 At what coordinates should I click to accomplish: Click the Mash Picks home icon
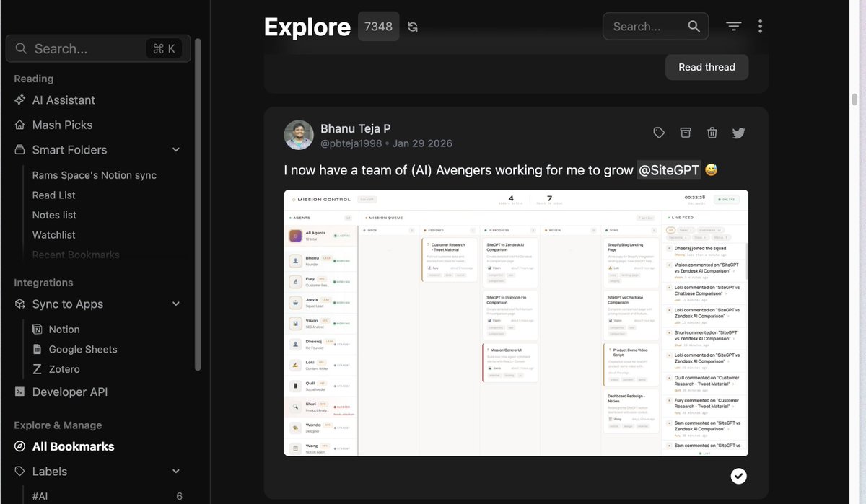(20, 125)
